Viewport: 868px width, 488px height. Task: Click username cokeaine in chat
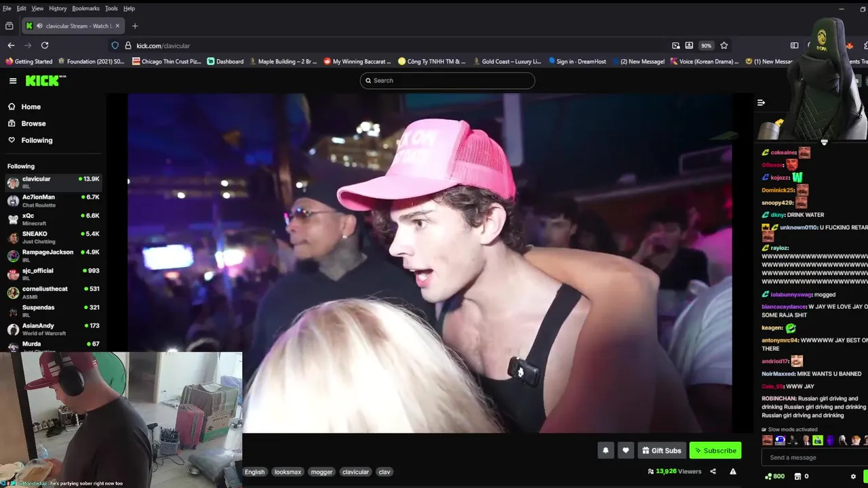click(x=783, y=152)
